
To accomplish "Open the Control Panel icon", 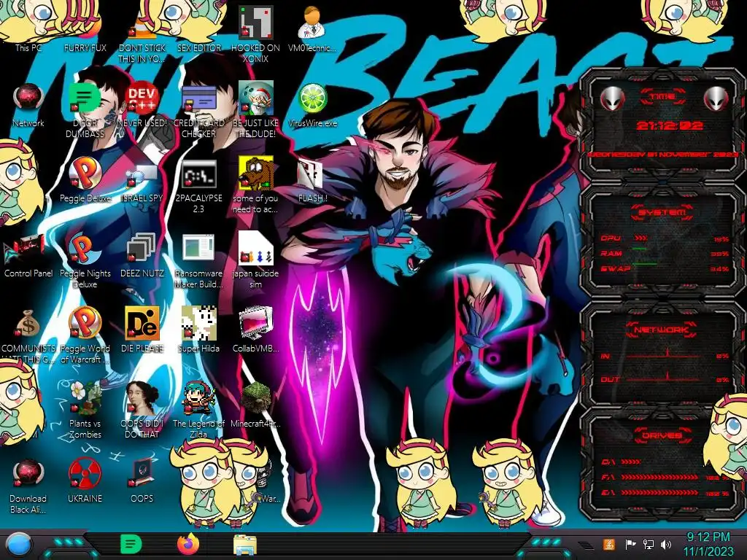I will [x=28, y=254].
